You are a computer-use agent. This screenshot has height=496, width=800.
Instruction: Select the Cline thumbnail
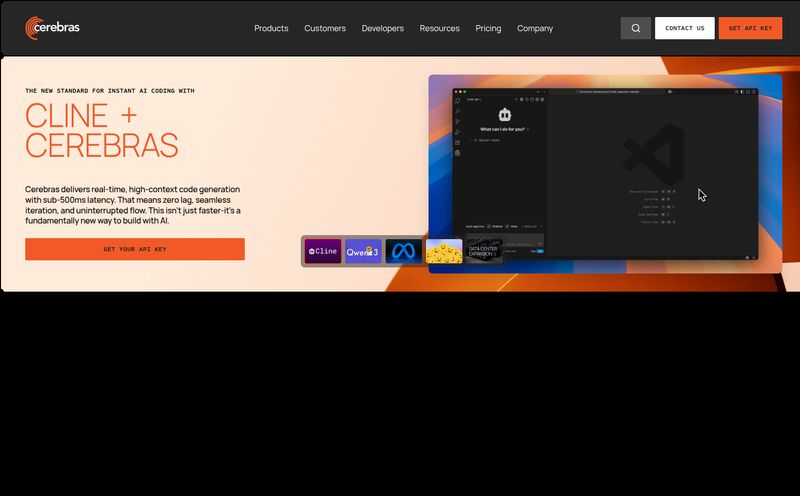(323, 251)
